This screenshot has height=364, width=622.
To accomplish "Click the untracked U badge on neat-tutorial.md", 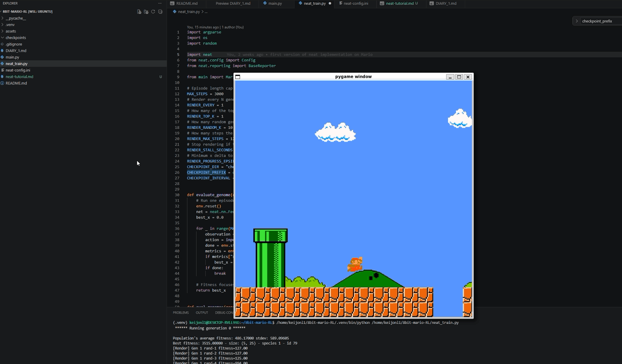I will (160, 77).
